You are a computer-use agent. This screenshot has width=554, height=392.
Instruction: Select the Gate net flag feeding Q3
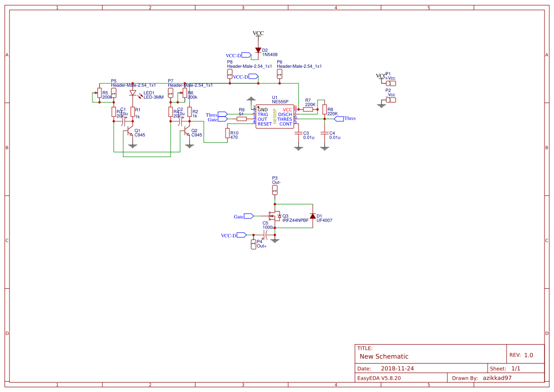click(248, 215)
